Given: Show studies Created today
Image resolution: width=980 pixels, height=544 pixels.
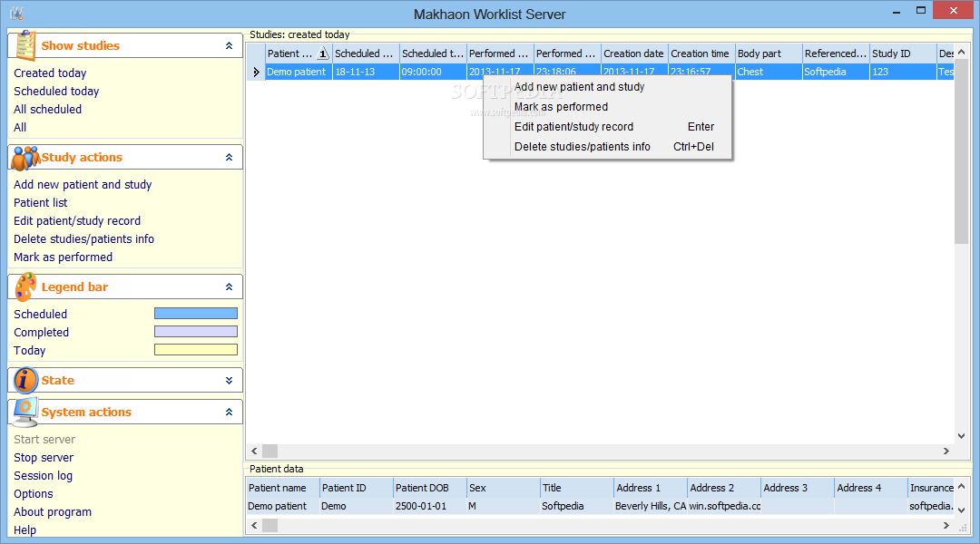Looking at the screenshot, I should coord(50,73).
